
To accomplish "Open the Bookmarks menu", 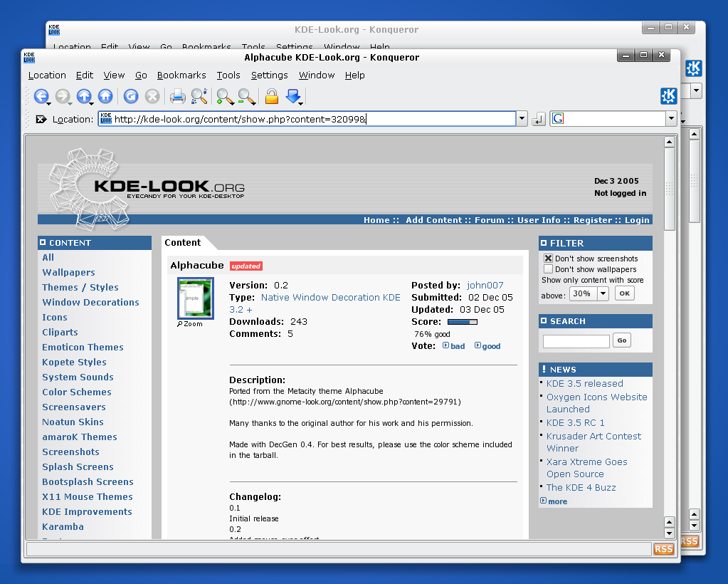I will (181, 75).
